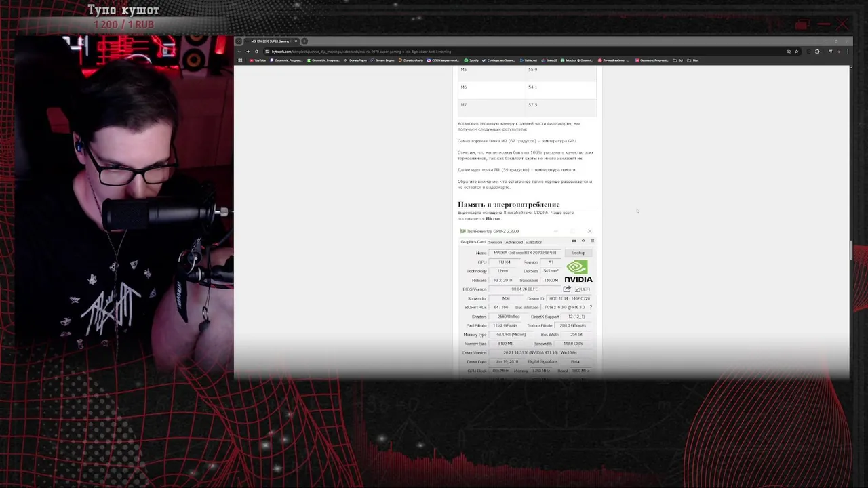Screen dimensions: 868x488
Task: Open the apps grid in bookmarks bar
Action: pos(240,60)
